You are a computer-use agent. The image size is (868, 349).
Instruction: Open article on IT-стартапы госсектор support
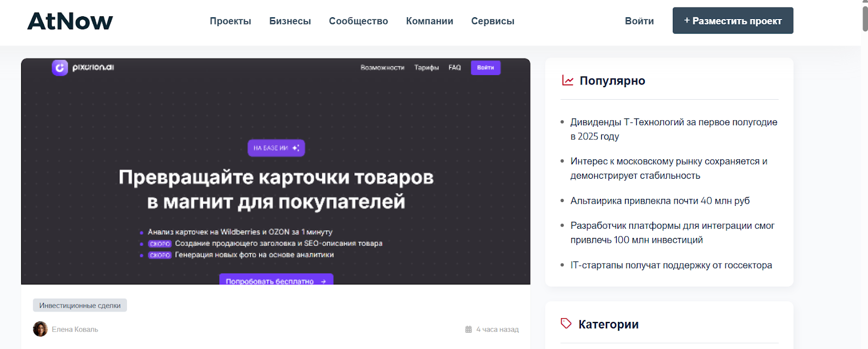[671, 265]
